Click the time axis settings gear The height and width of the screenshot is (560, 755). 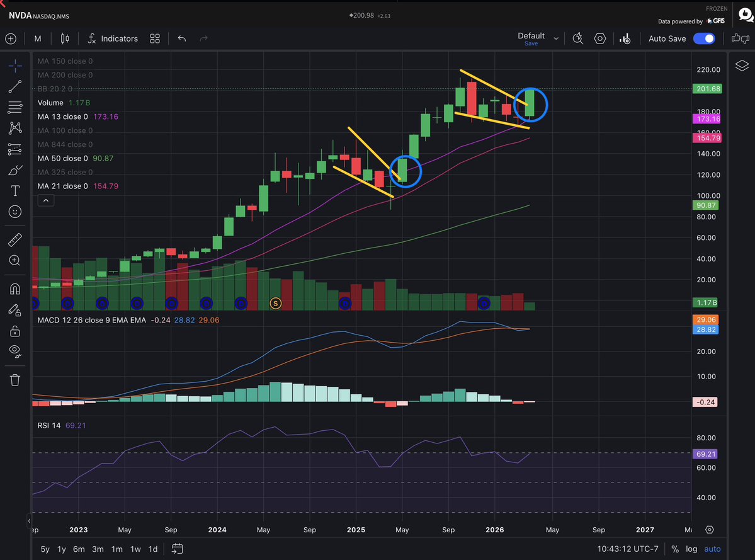[x=709, y=530]
